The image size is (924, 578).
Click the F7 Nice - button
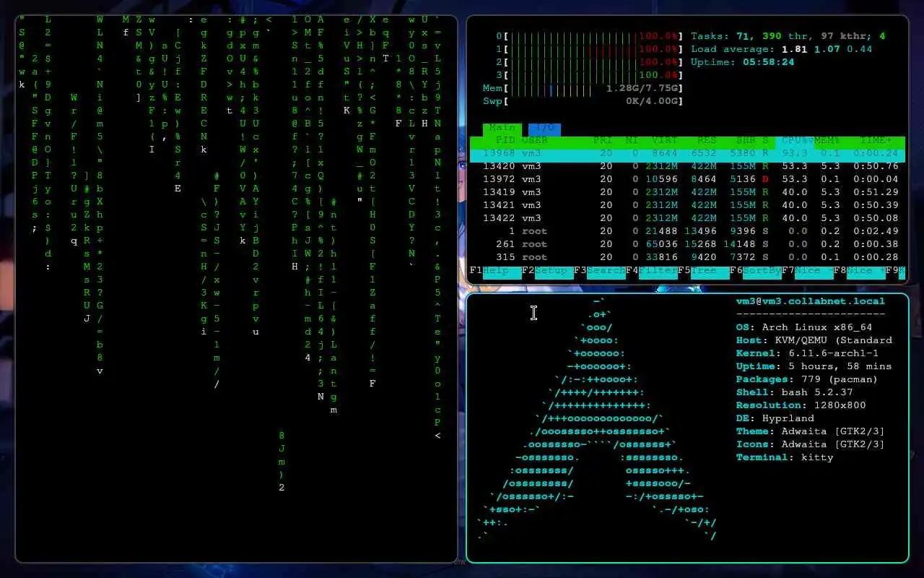[x=807, y=271]
